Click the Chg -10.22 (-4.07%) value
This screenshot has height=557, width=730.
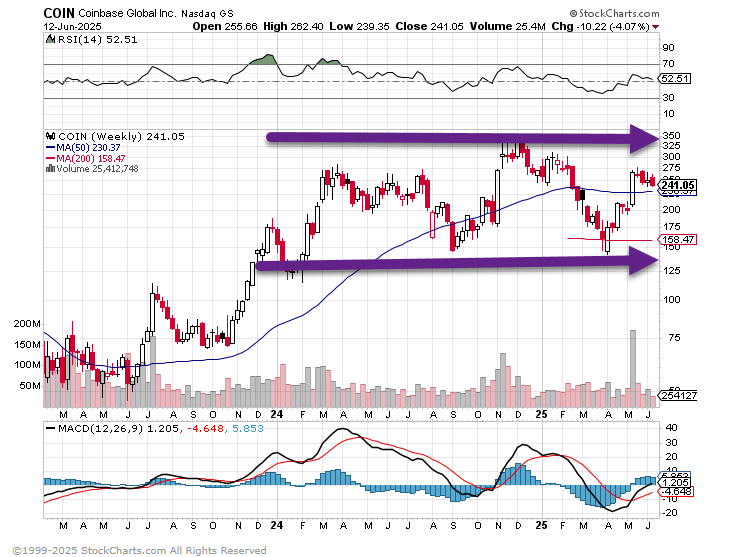[601, 27]
